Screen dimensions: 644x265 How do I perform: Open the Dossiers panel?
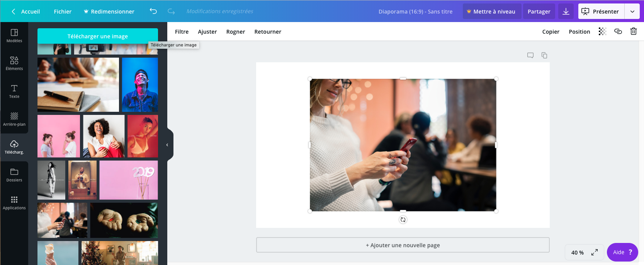pyautogui.click(x=14, y=175)
